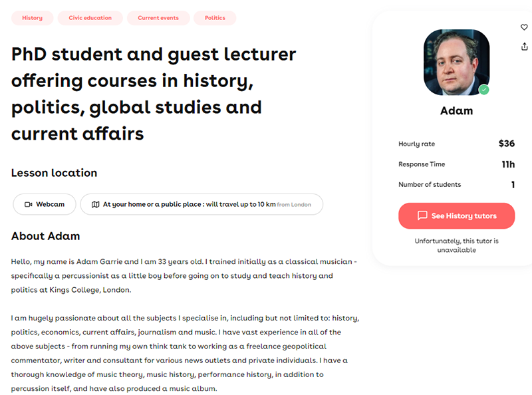Click the share icon beside the profile photo

click(x=524, y=47)
